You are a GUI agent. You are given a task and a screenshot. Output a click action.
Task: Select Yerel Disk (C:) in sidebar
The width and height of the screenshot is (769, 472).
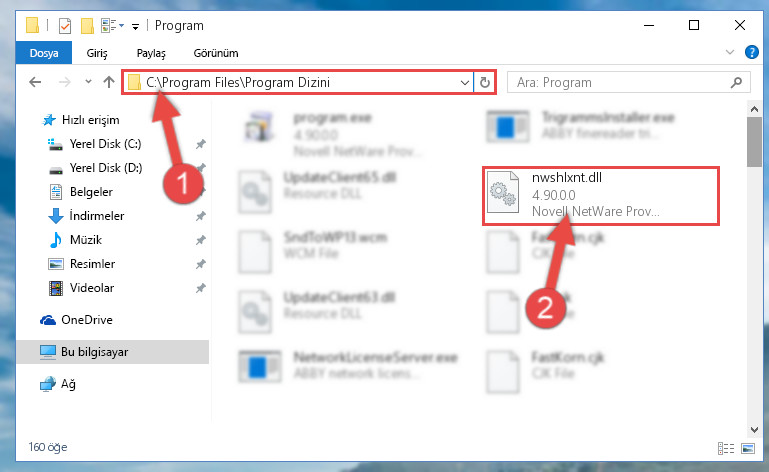[x=105, y=144]
